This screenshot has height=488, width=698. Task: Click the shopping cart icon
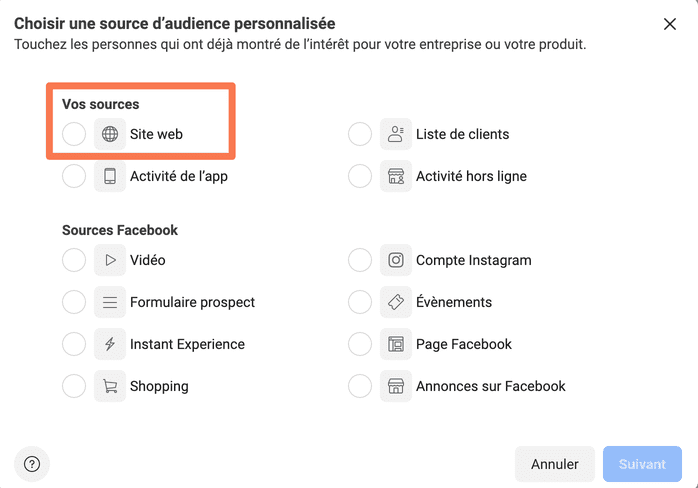click(110, 386)
